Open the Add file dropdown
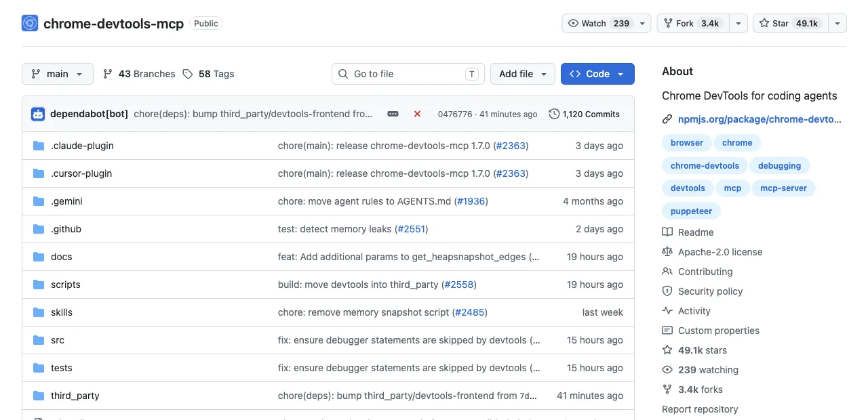 pos(523,74)
